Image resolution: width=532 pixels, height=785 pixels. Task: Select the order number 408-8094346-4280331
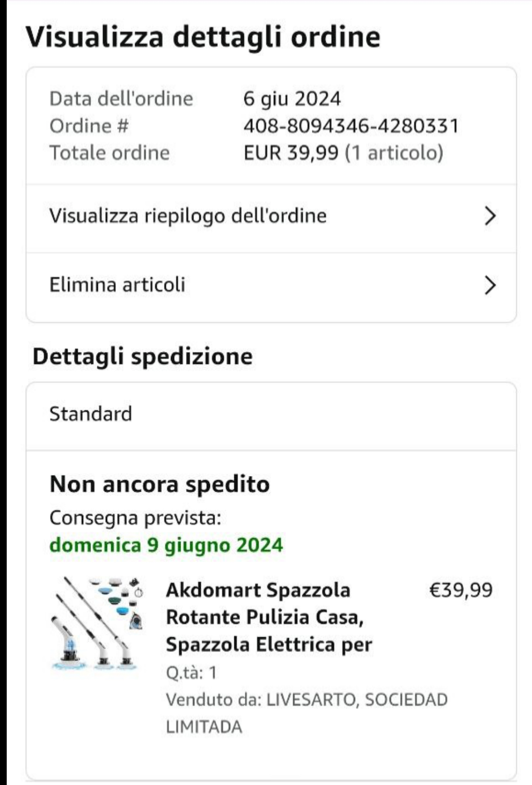pyautogui.click(x=351, y=126)
